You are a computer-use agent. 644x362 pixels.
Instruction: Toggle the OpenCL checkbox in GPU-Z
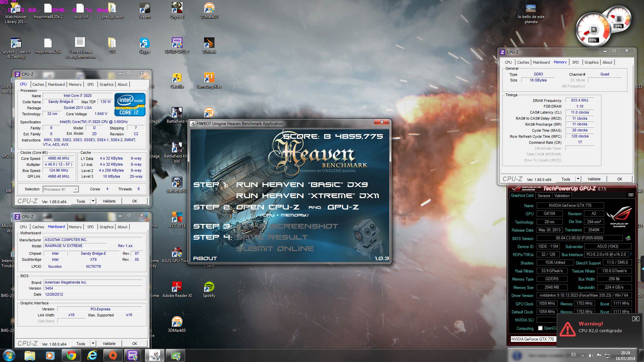(540, 328)
